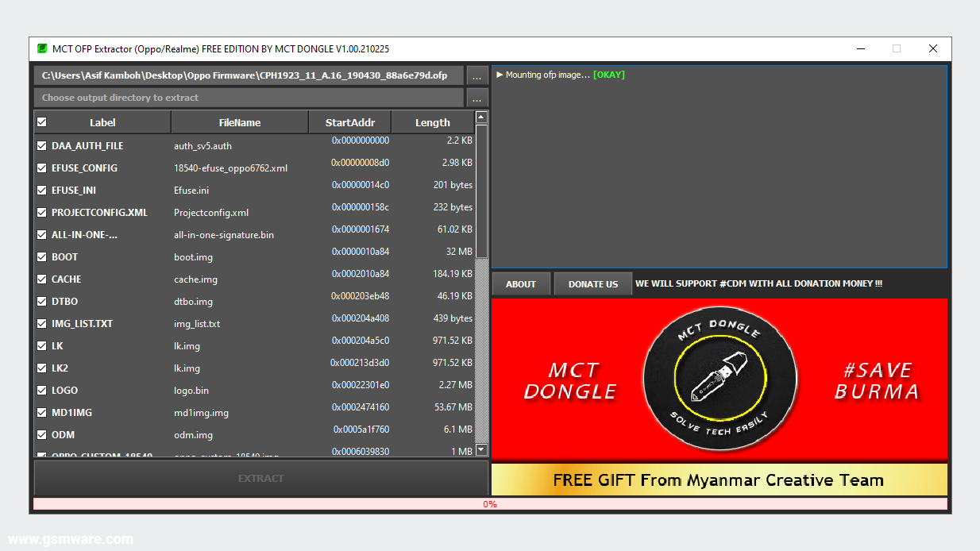Click the FREE GIFT banner
980x551 pixels.
coord(720,480)
